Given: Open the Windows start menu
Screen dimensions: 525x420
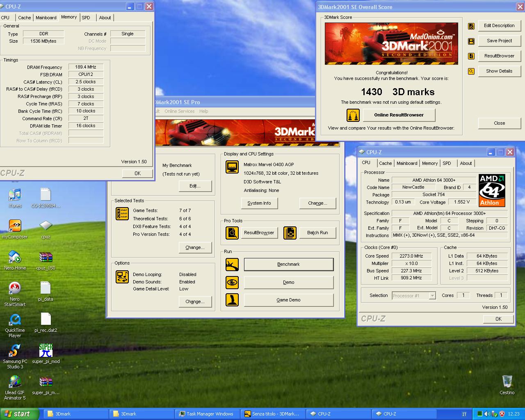Looking at the screenshot, I should [19, 414].
